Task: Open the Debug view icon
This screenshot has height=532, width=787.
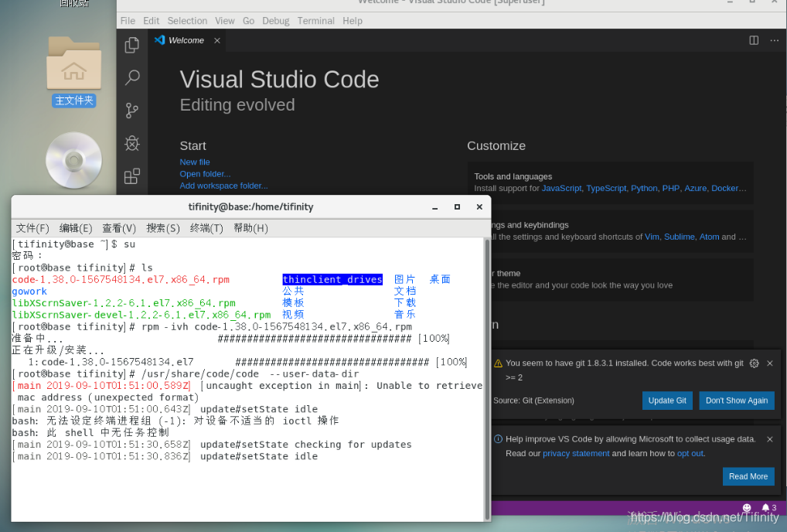Action: pos(132,144)
